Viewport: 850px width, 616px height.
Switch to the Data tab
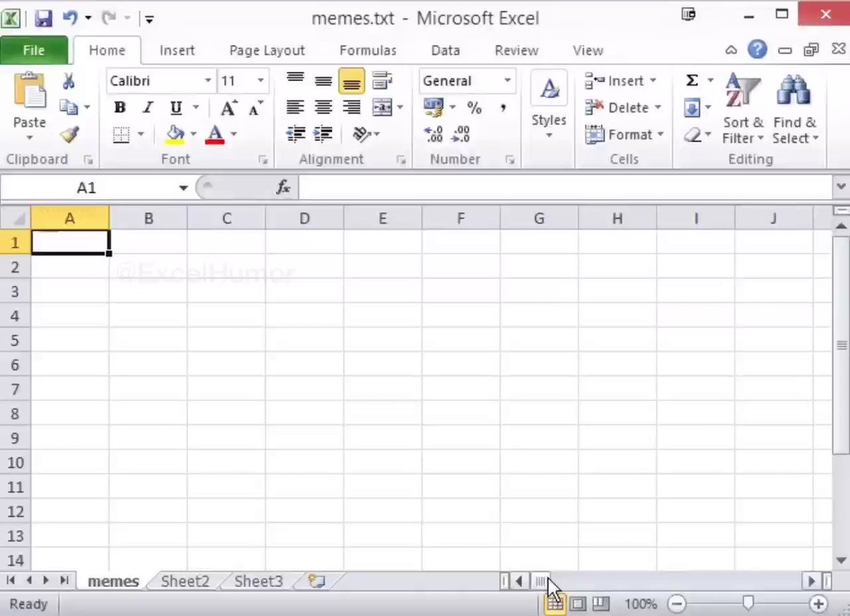coord(446,50)
